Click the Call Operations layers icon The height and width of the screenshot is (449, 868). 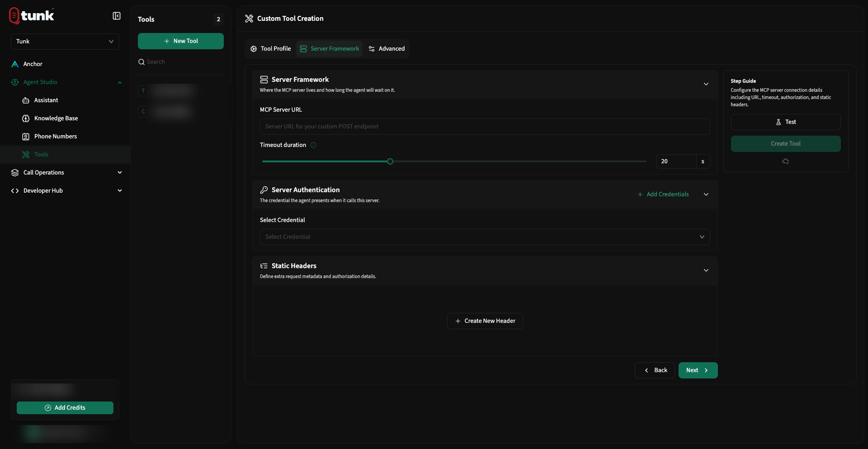[x=15, y=173]
